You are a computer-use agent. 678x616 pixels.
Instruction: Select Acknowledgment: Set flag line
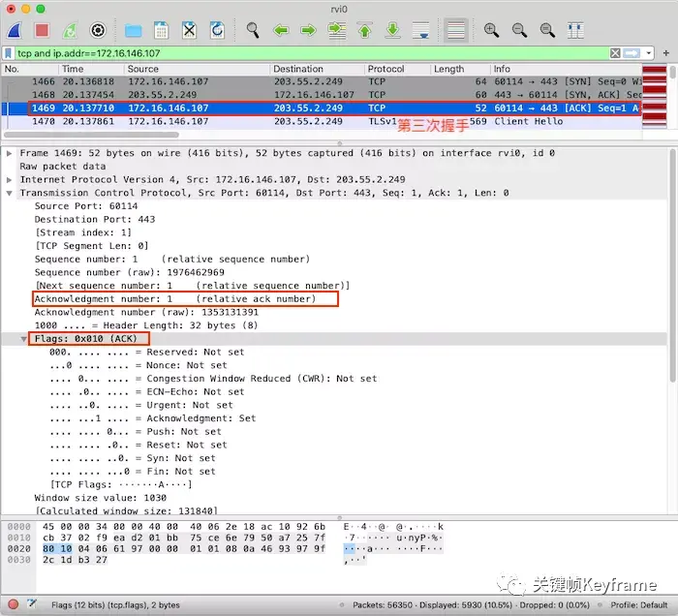point(153,418)
